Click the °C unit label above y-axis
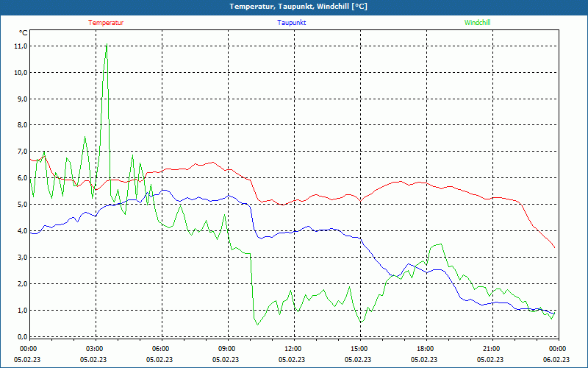 tap(24, 33)
